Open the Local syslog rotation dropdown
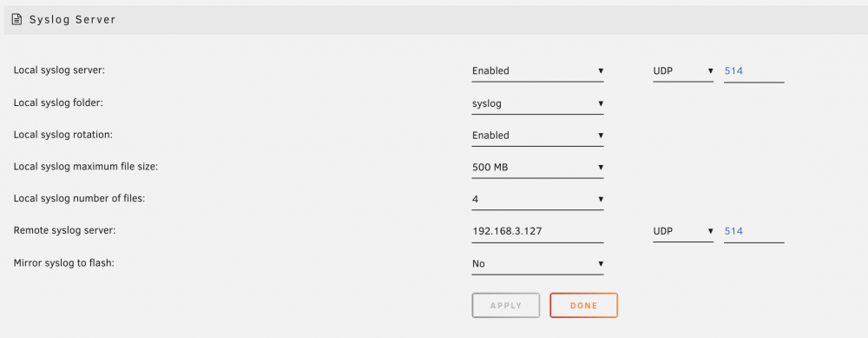The height and width of the screenshot is (338, 868). click(x=537, y=136)
